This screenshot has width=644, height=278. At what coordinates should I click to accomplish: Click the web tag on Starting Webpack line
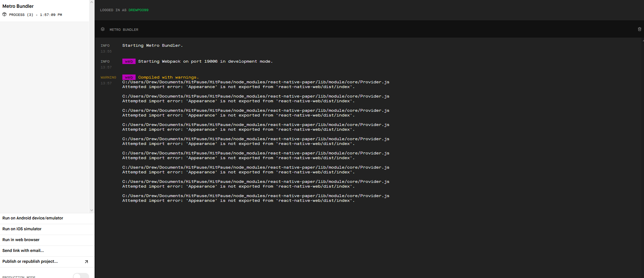tap(129, 61)
